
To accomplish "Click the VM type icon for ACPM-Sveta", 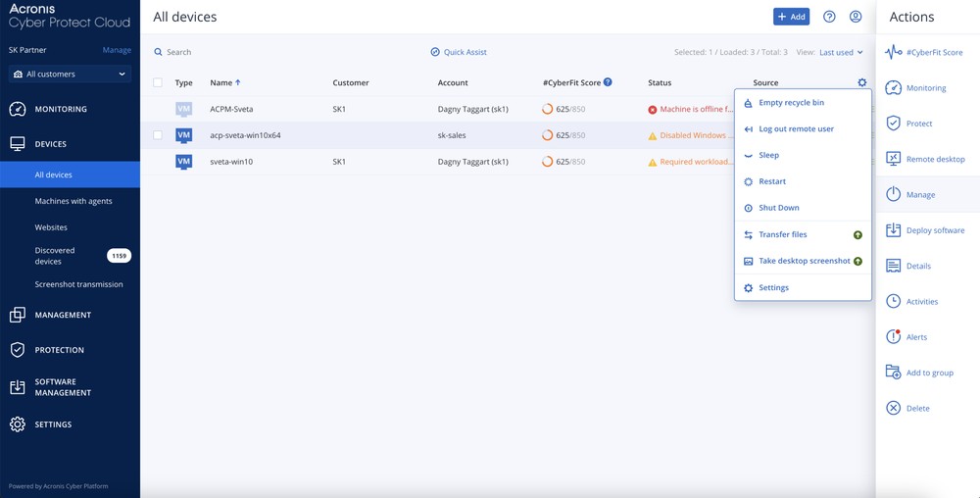I will pyautogui.click(x=184, y=110).
